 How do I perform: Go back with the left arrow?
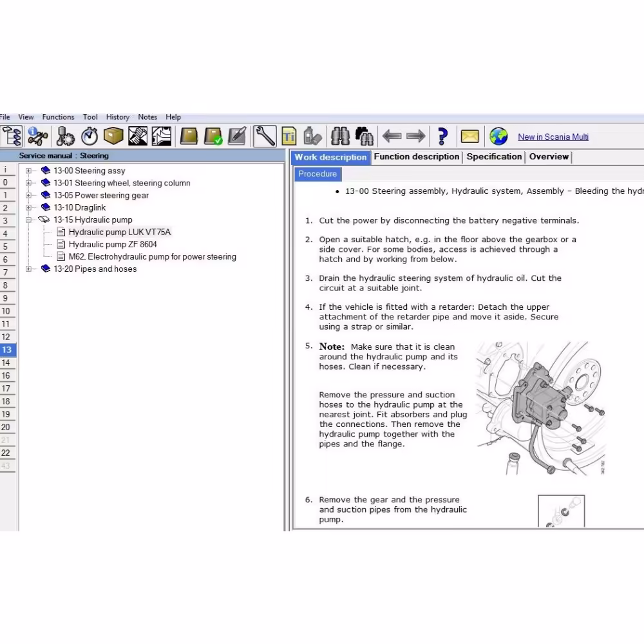[392, 137]
